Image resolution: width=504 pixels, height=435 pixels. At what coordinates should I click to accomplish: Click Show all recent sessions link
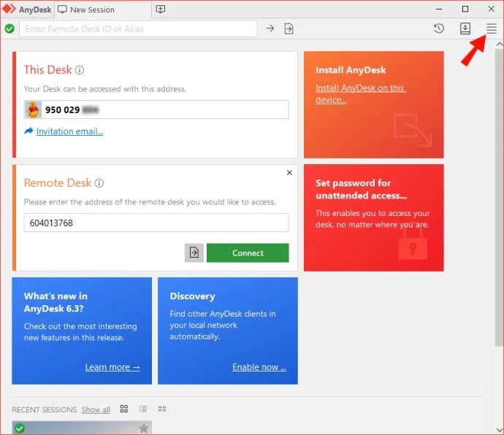point(96,409)
